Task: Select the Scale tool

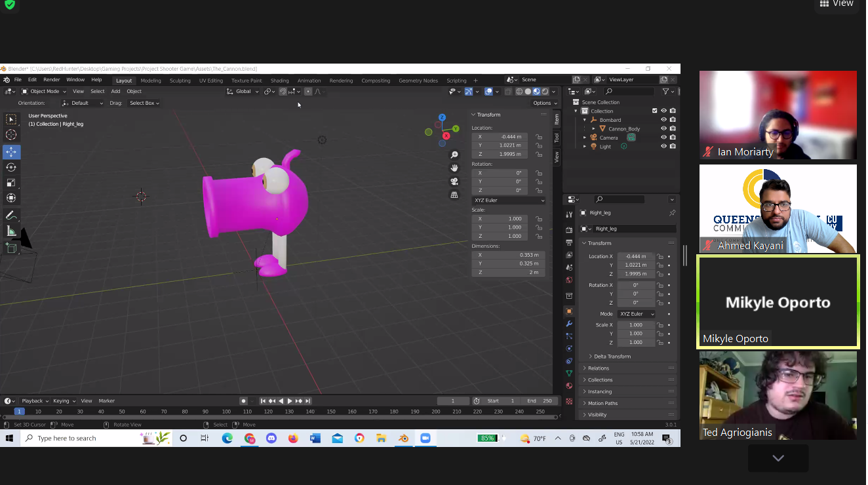Action: [x=11, y=182]
